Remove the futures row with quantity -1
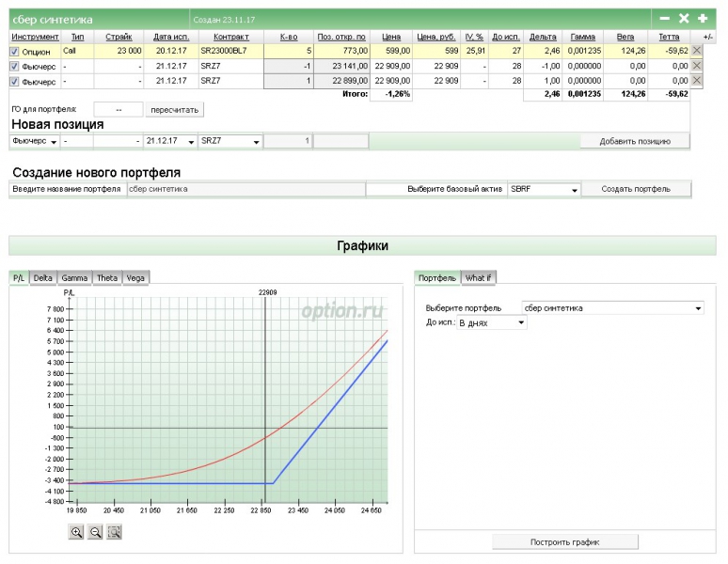The image size is (728, 564). click(x=697, y=66)
